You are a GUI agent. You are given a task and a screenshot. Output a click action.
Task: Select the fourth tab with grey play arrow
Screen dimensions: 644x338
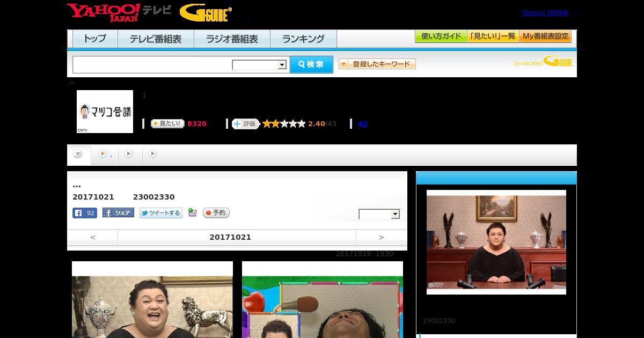click(x=153, y=154)
